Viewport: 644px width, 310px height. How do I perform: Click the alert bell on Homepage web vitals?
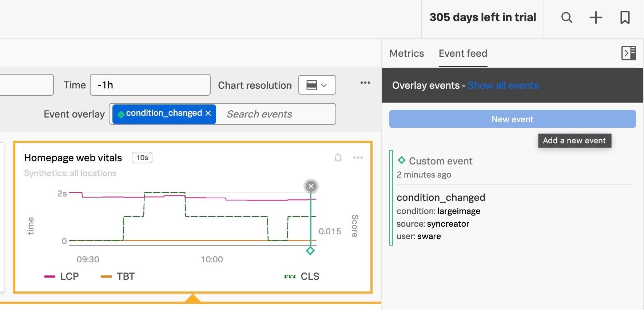[338, 158]
